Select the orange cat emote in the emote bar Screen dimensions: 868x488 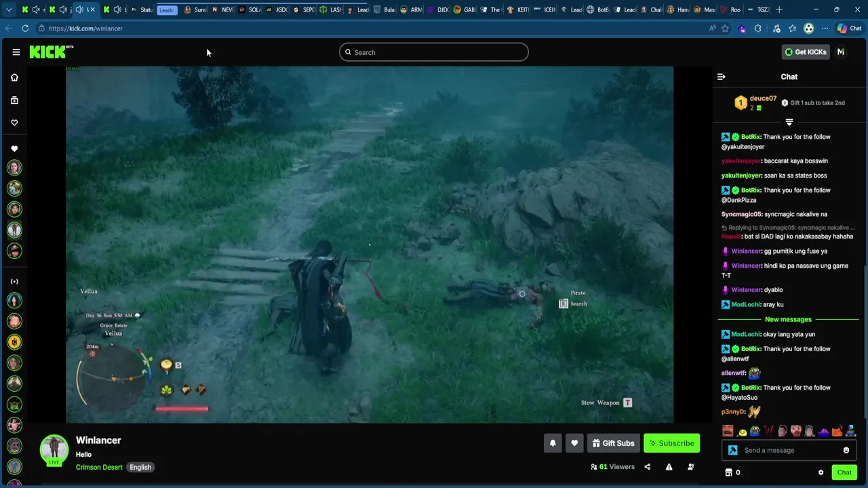pos(837,431)
